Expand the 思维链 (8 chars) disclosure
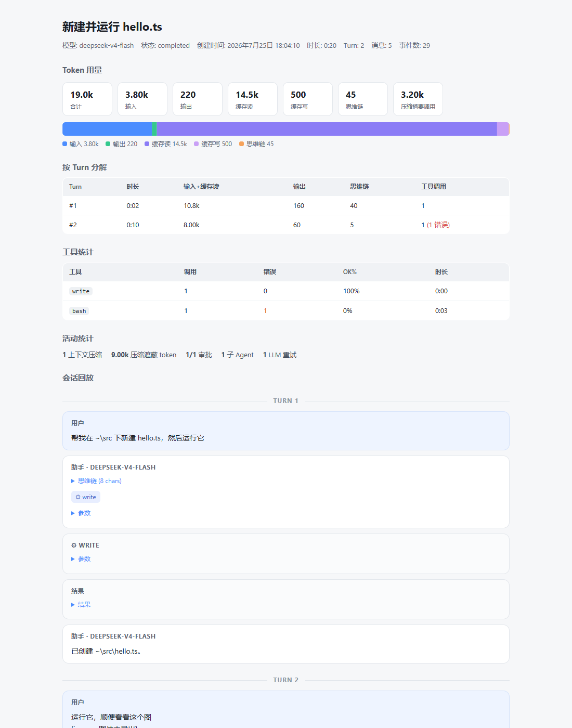Image resolution: width=572 pixels, height=728 pixels. click(96, 481)
